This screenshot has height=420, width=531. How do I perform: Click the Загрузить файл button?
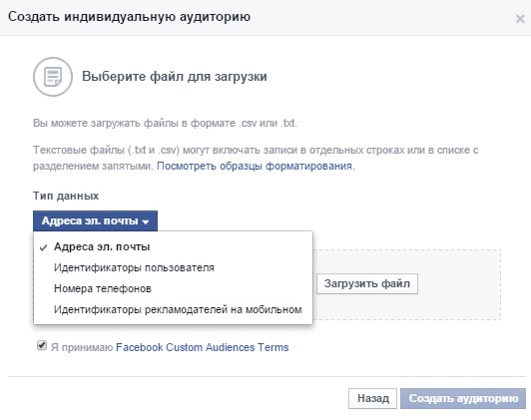pos(367,283)
